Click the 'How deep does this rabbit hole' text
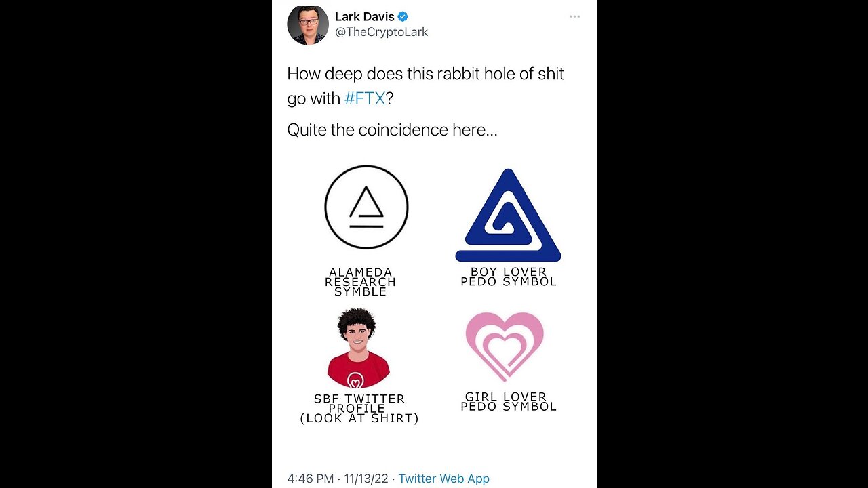The image size is (868, 488). pos(401,74)
